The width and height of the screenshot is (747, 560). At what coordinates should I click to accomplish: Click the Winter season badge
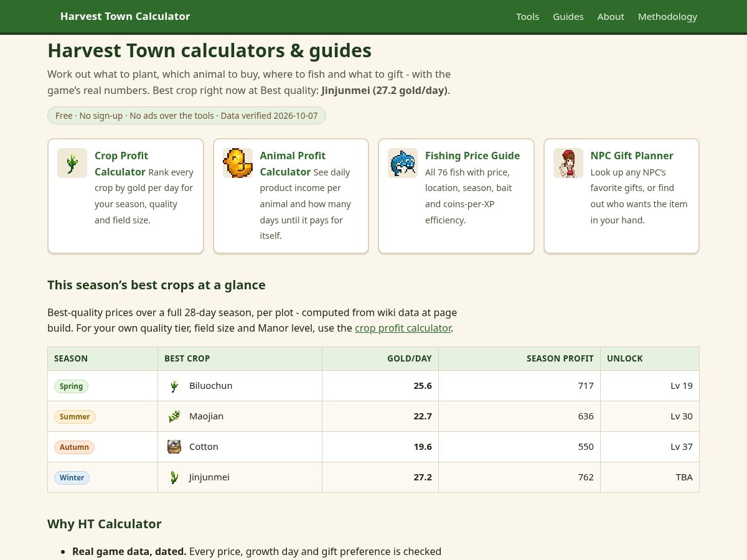72,477
